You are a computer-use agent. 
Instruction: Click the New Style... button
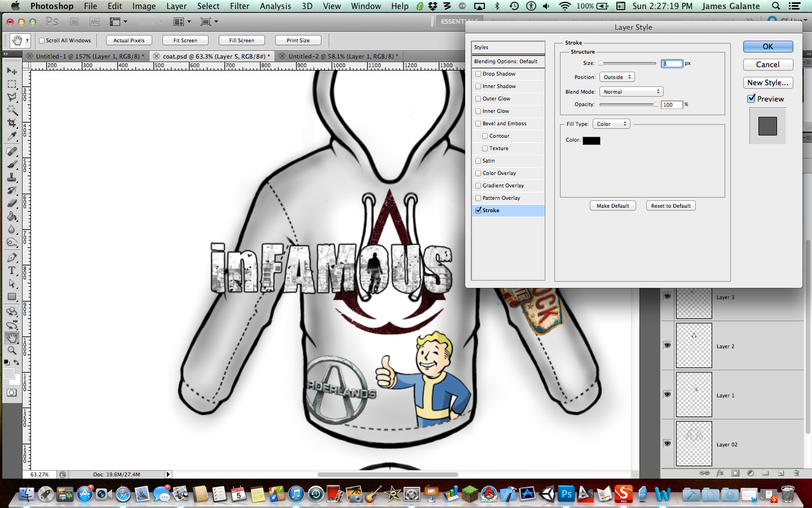click(x=767, y=82)
